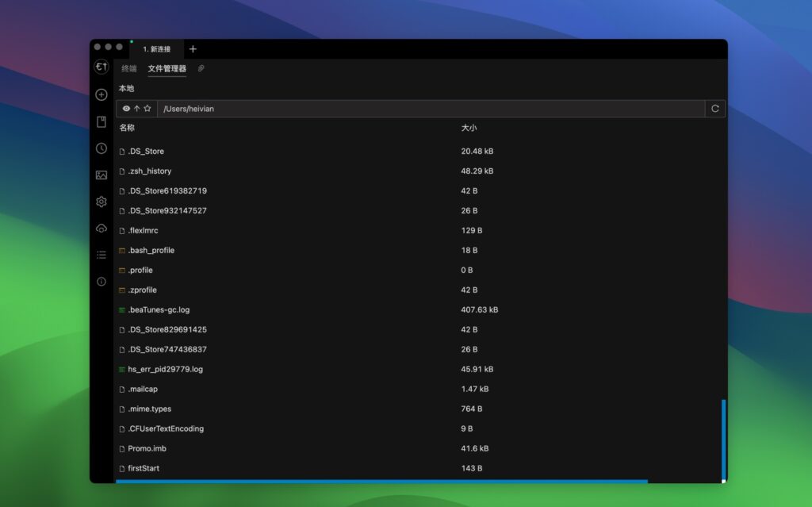Open the Bookmarks panel from the sidebar
This screenshot has height=507, width=812.
[x=101, y=121]
